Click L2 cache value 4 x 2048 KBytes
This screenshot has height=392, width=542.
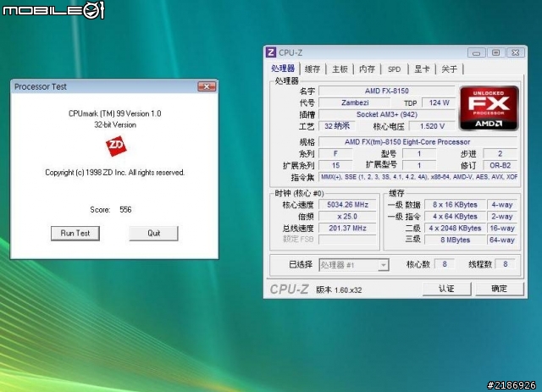tap(455, 228)
